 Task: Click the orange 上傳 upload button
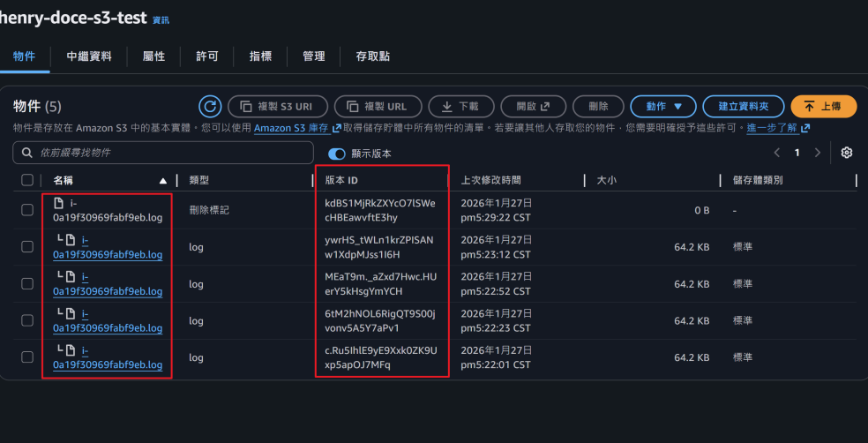click(x=823, y=106)
